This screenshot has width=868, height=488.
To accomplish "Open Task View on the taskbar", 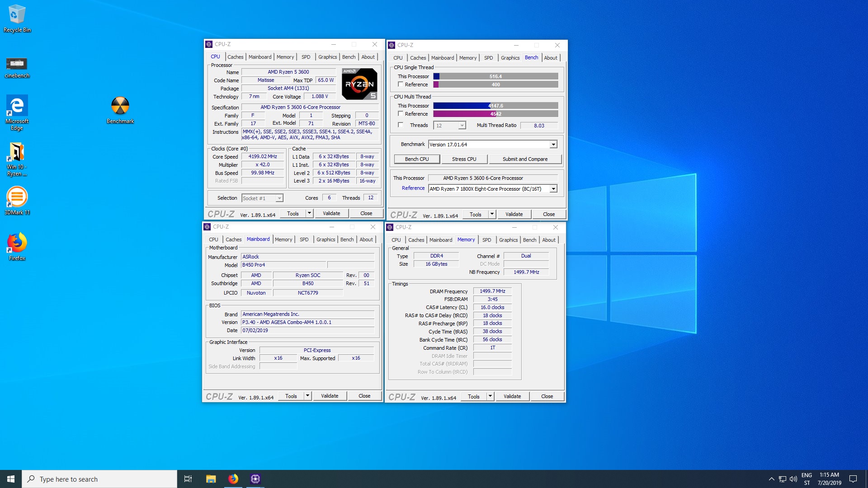I will tap(188, 479).
